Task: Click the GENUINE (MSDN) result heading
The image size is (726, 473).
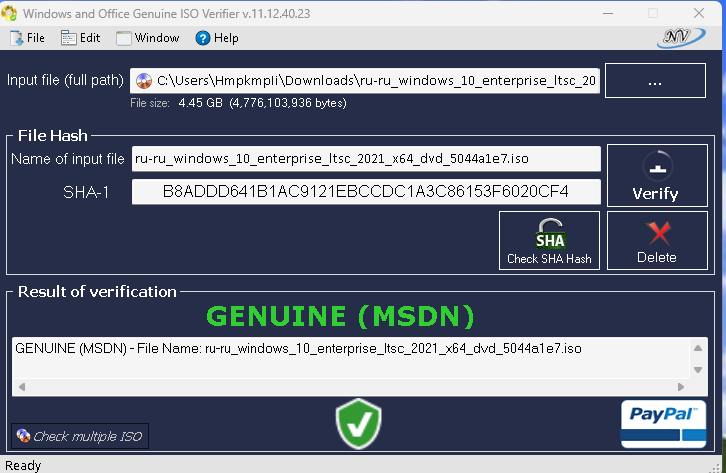Action: 340,317
